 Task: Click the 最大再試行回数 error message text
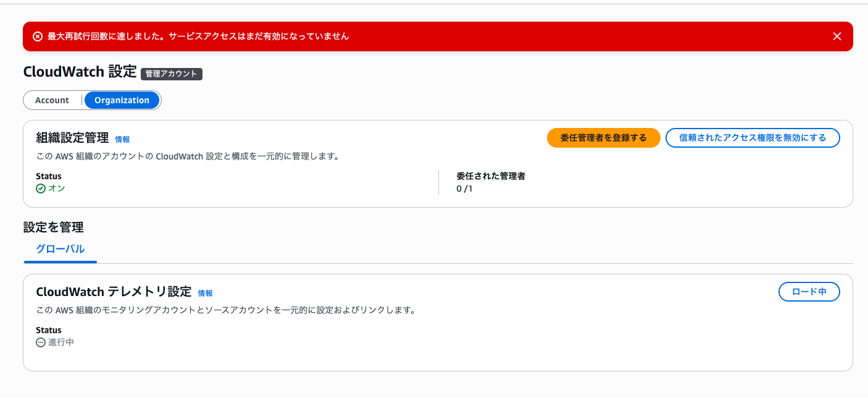click(x=198, y=36)
